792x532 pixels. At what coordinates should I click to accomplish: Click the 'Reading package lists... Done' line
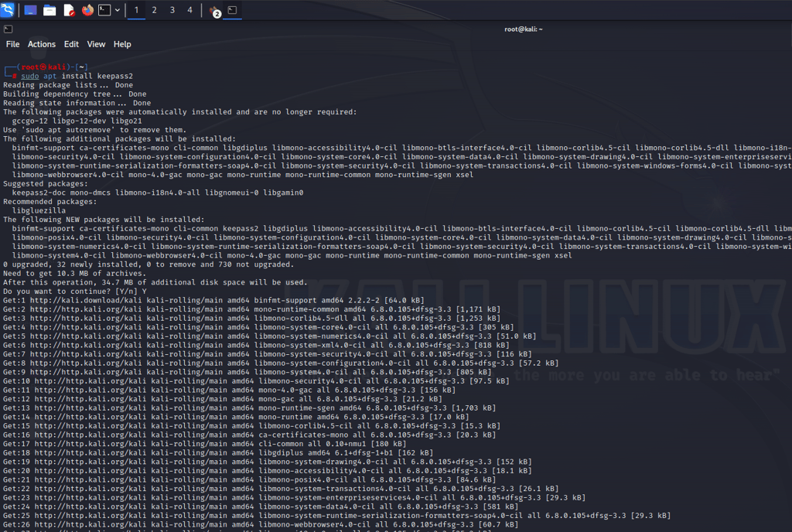coord(68,85)
